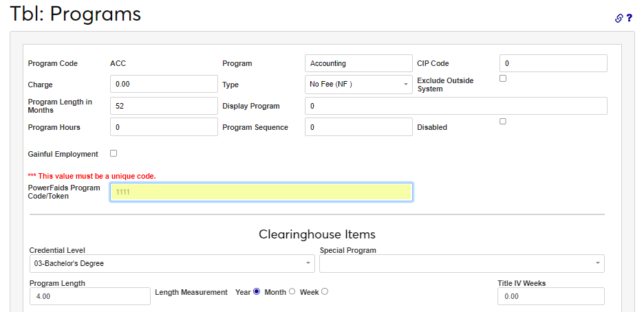
Task: Check the Gainful Employment checkbox
Action: click(x=114, y=153)
